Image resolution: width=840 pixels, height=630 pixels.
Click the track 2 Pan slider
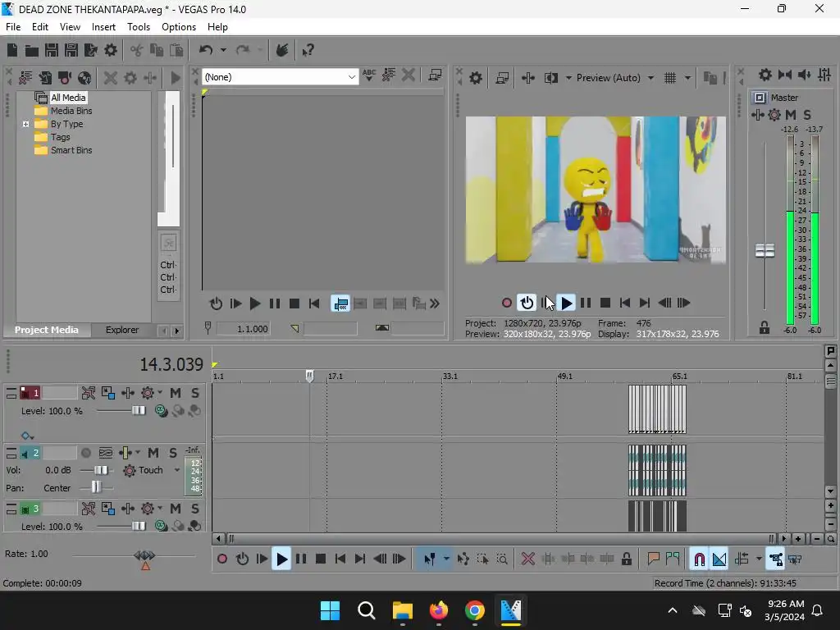96,487
